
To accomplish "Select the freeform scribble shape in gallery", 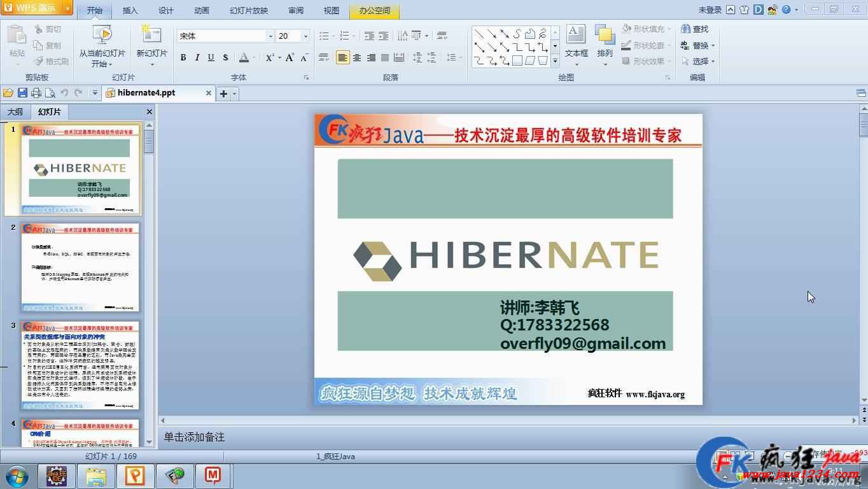I will 542,33.
